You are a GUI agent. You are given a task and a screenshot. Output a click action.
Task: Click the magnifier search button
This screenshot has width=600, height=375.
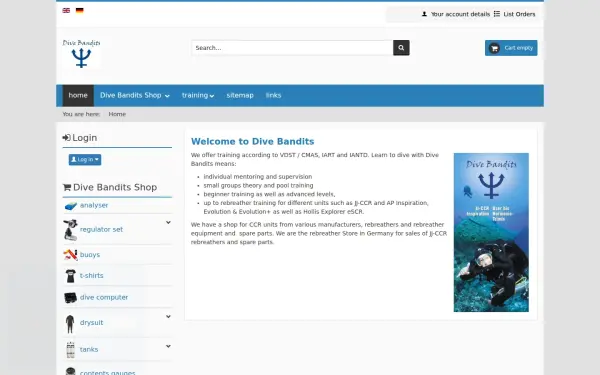tap(401, 48)
